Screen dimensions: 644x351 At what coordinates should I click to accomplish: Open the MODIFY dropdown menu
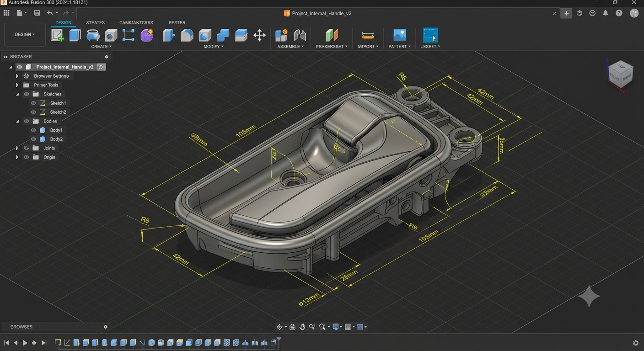tap(214, 47)
